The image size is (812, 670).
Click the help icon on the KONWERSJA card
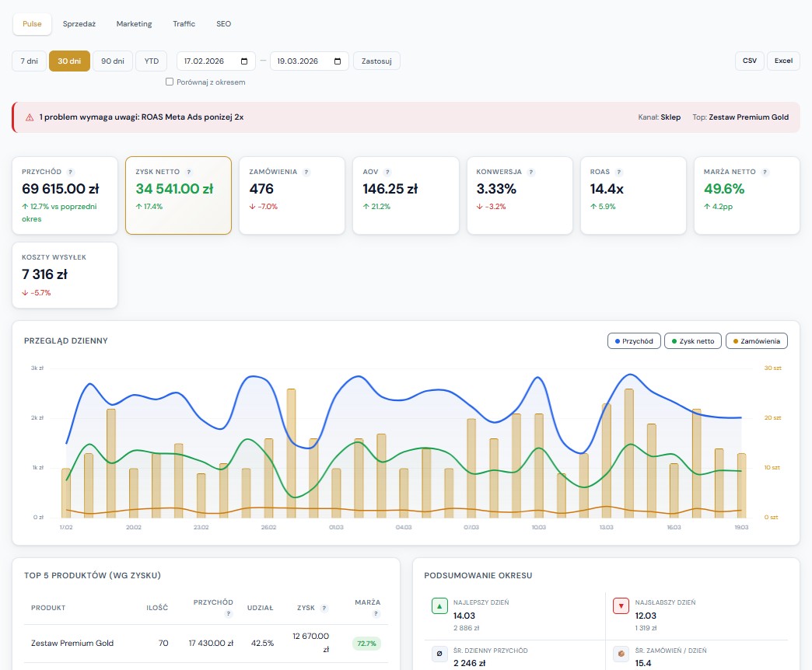530,172
